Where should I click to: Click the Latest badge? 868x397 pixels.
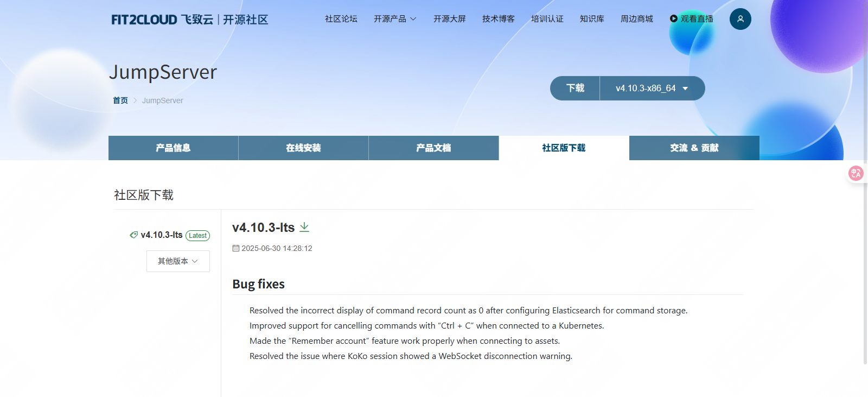click(x=197, y=236)
